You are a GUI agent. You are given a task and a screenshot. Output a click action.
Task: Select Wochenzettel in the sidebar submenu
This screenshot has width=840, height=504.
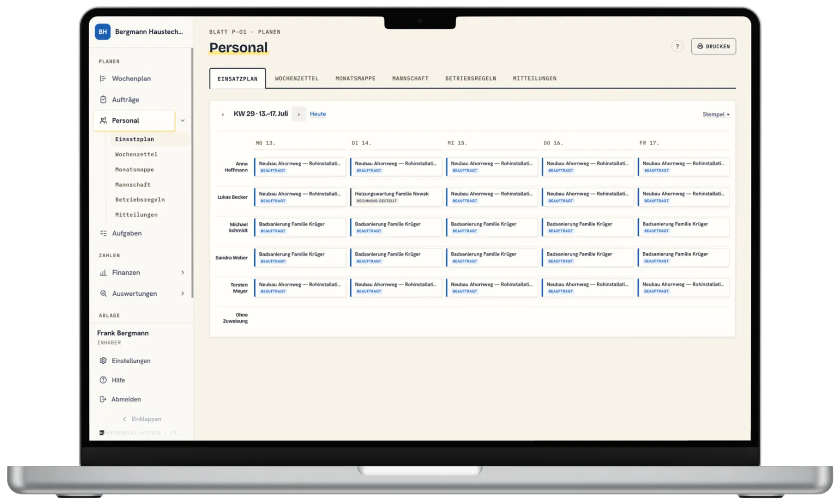136,154
